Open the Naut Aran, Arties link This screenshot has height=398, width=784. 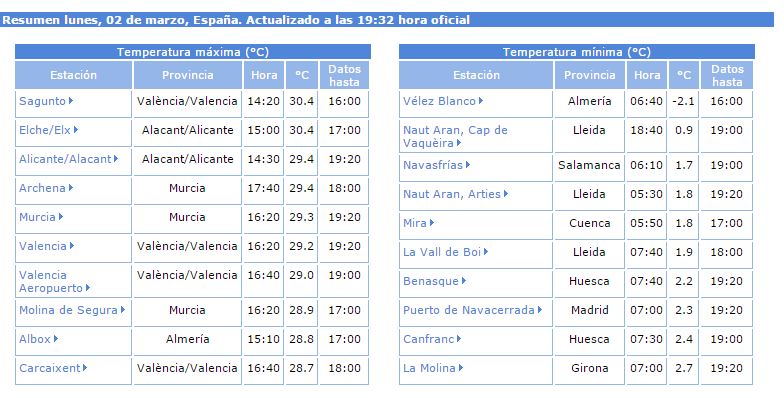pyautogui.click(x=452, y=194)
